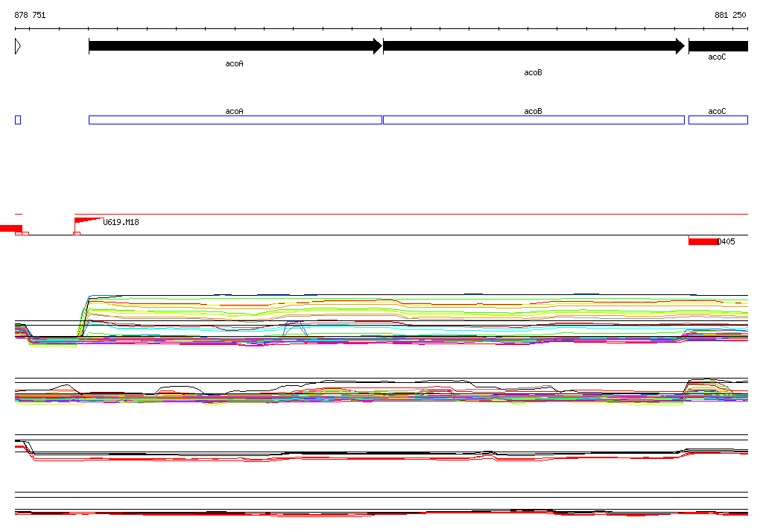Select the acoC blue outlined rectangle
The width and height of the screenshot is (763, 532).
718,120
